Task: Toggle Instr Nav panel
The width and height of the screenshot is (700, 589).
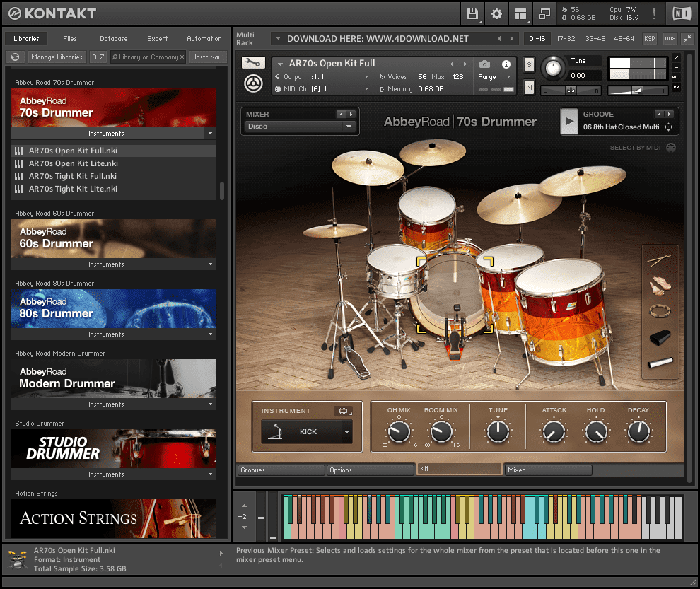Action: point(208,57)
